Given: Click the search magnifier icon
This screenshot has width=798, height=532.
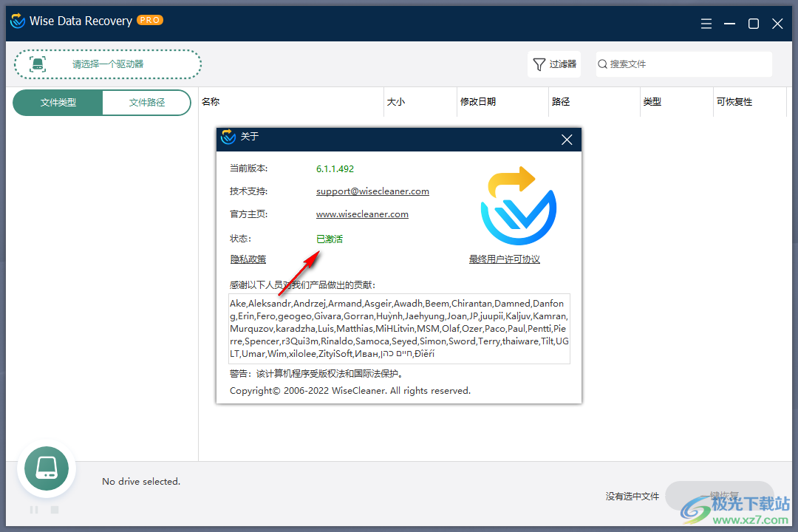Looking at the screenshot, I should [603, 64].
